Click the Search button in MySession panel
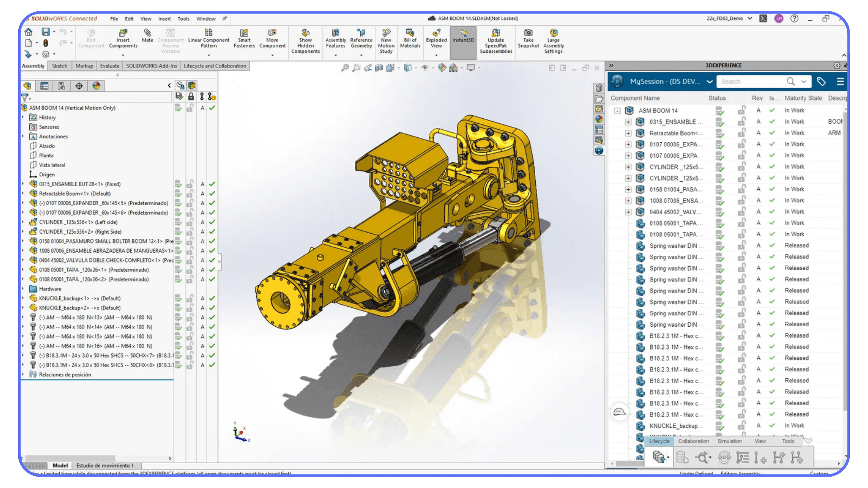 point(790,81)
